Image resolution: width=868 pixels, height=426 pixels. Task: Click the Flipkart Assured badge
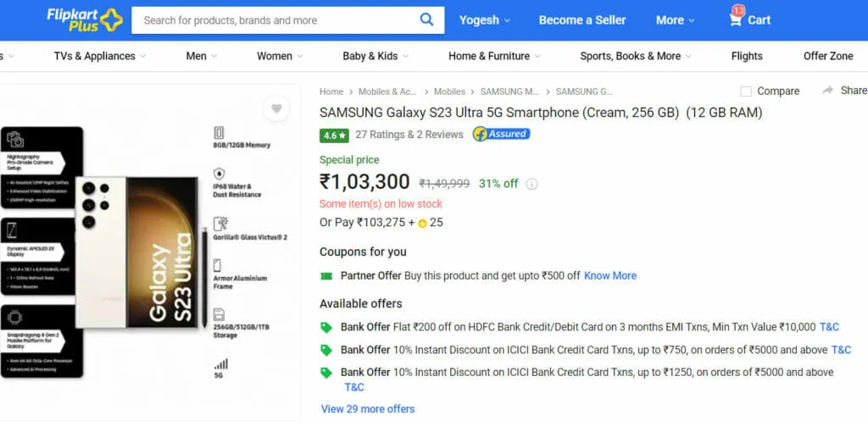tap(501, 134)
